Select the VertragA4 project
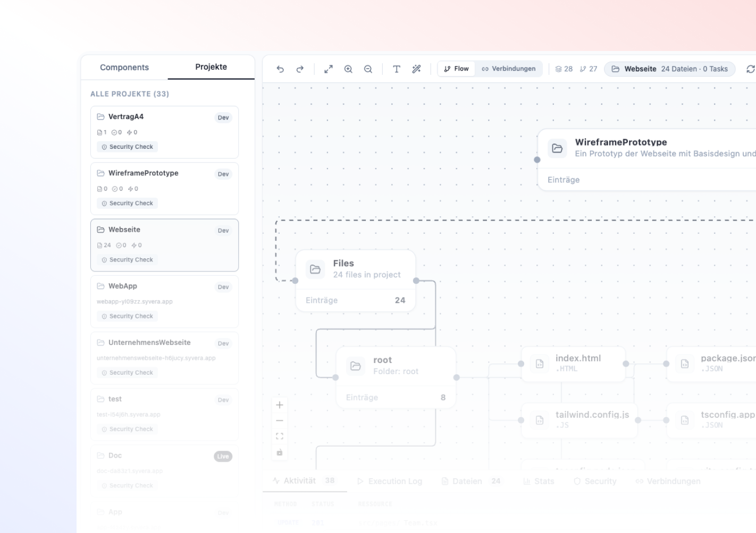The height and width of the screenshot is (533, 756). 164,132
